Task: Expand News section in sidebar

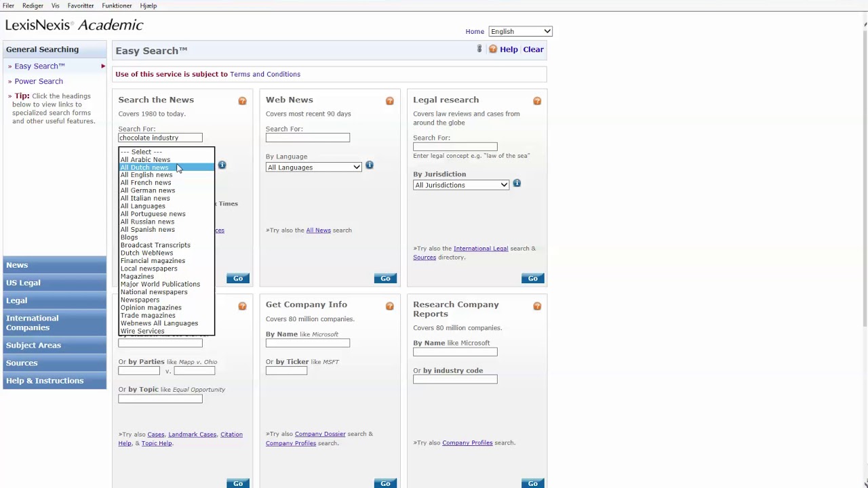Action: [x=54, y=265]
